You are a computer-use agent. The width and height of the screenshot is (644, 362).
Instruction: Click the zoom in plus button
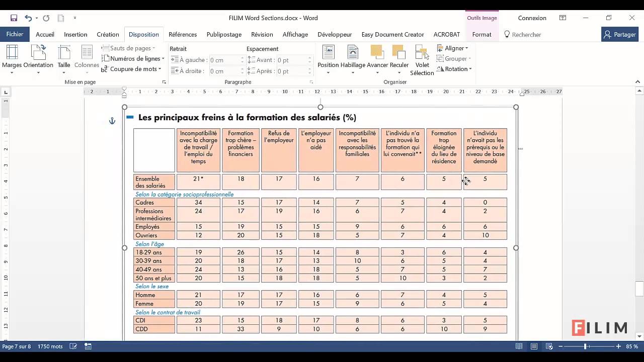[x=618, y=346]
